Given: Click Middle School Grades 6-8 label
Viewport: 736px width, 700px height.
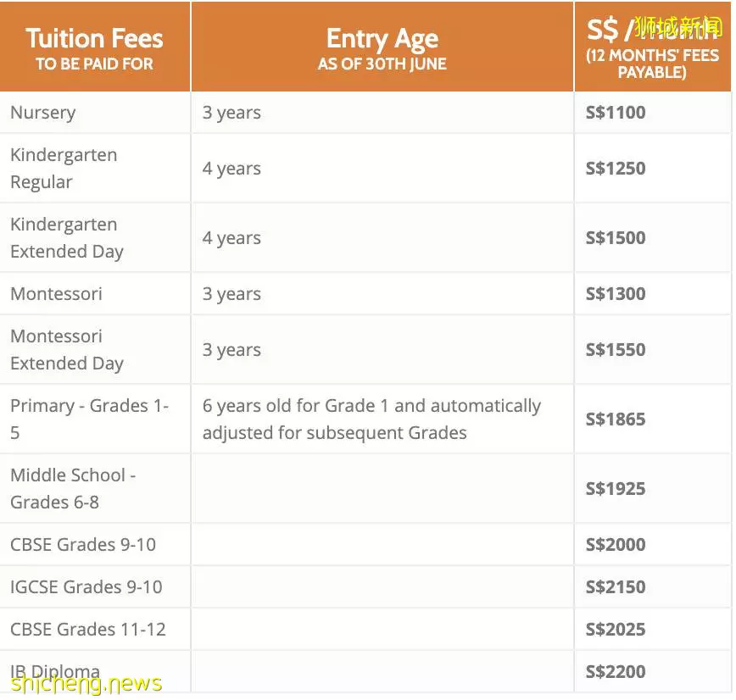Looking at the screenshot, I should (x=73, y=488).
